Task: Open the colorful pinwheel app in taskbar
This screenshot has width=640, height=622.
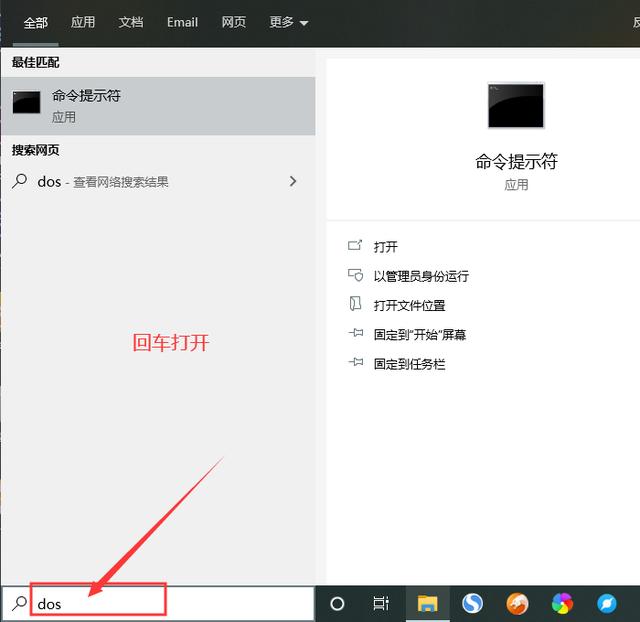Action: click(562, 604)
